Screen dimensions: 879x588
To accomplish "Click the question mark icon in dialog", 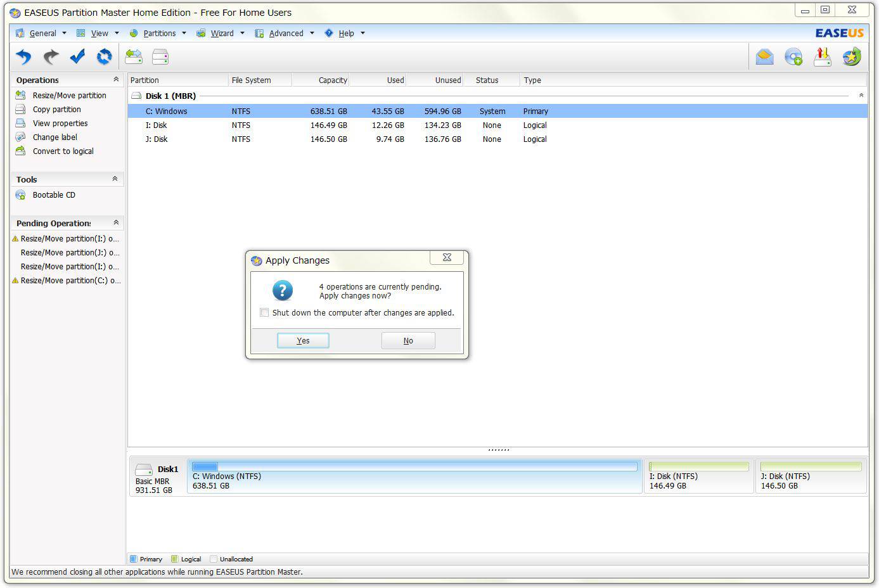I will point(283,291).
